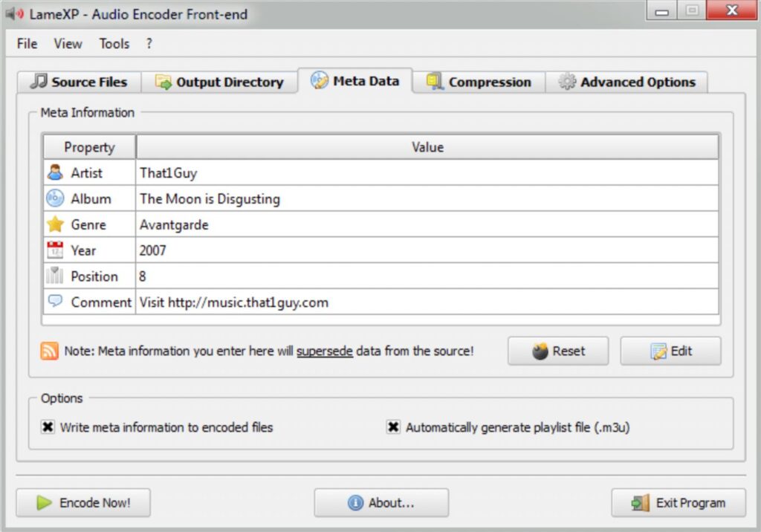Click the Comment speech bubble icon
761x532 pixels.
click(55, 301)
